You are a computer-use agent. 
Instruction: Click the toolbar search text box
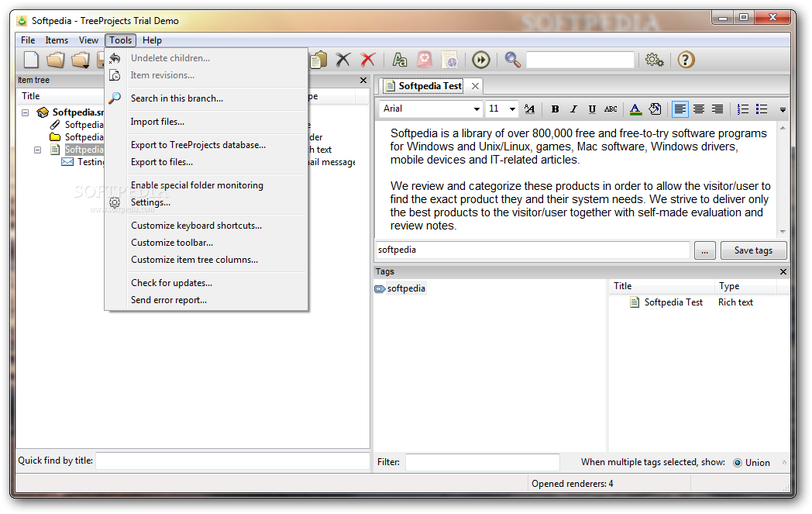[x=580, y=60]
